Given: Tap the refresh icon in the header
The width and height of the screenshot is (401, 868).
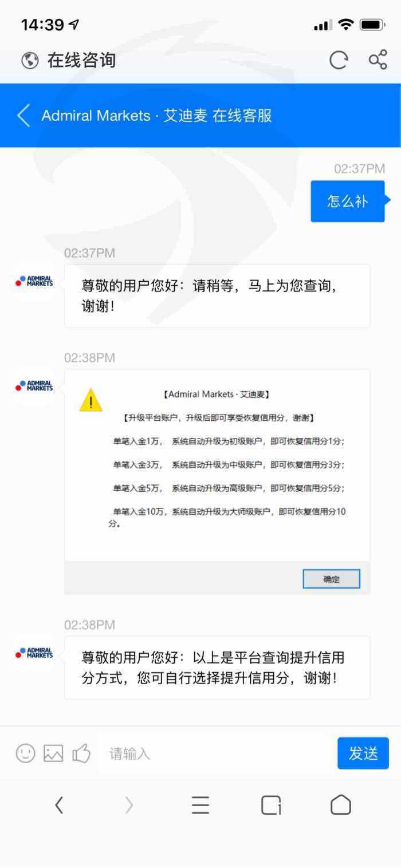Looking at the screenshot, I should pos(339,60).
